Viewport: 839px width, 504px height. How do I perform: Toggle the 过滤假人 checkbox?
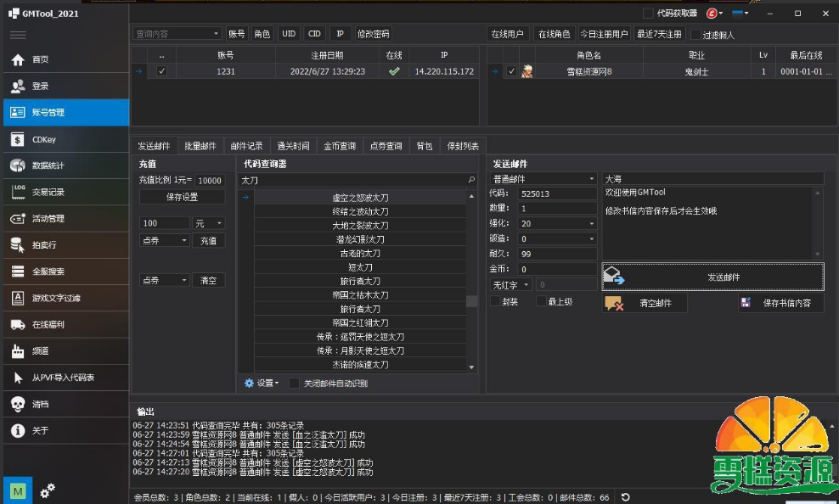696,35
